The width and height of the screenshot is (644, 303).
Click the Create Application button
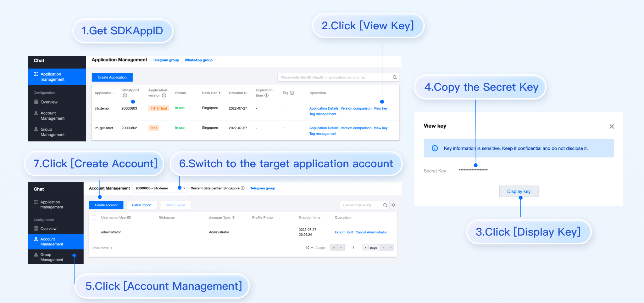[x=112, y=77]
